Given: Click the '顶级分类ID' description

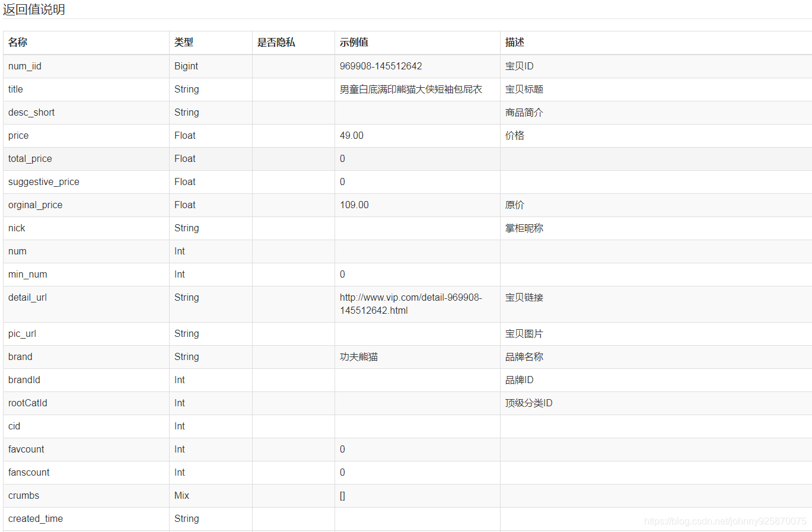Looking at the screenshot, I should coord(529,403).
